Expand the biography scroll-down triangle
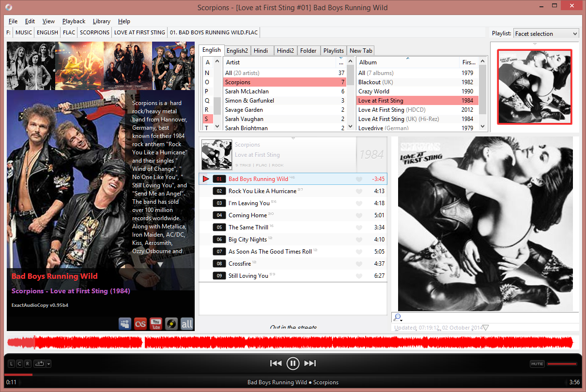The image size is (586, 392). coord(160,264)
